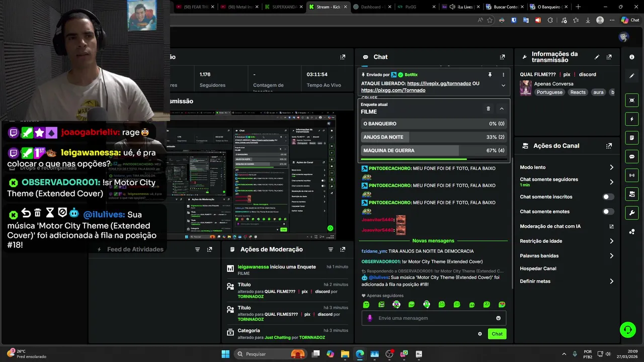The image size is (644, 362).
Task: Expand Palavras banidas settings
Action: coord(567,256)
